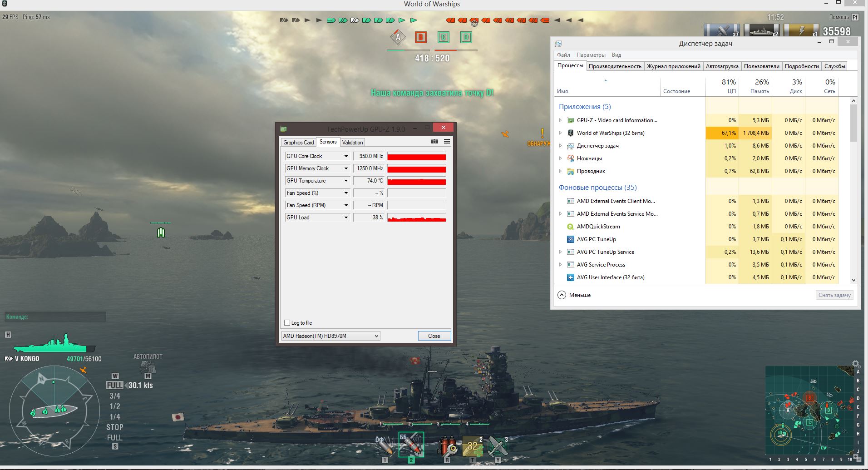Click capture point A diamond indicator
Viewport: 868px width, 470px height.
click(398, 37)
